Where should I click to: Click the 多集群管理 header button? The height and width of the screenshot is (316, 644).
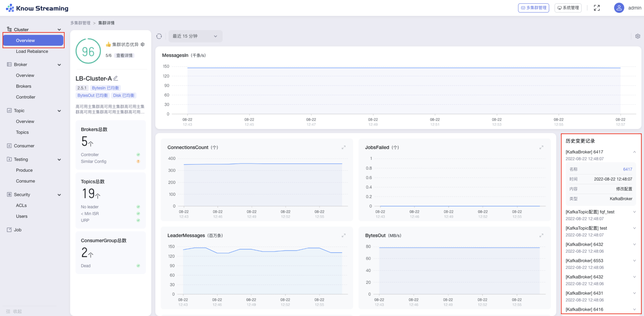tap(533, 8)
